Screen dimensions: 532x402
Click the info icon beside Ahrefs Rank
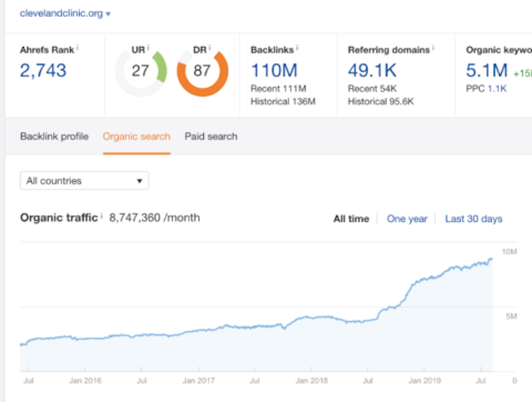[x=77, y=48]
